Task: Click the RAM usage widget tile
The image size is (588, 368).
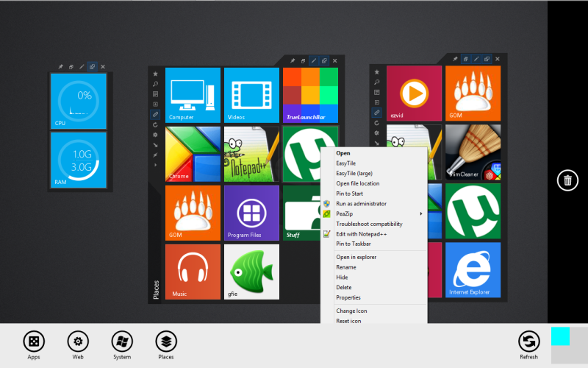Action: (78, 160)
